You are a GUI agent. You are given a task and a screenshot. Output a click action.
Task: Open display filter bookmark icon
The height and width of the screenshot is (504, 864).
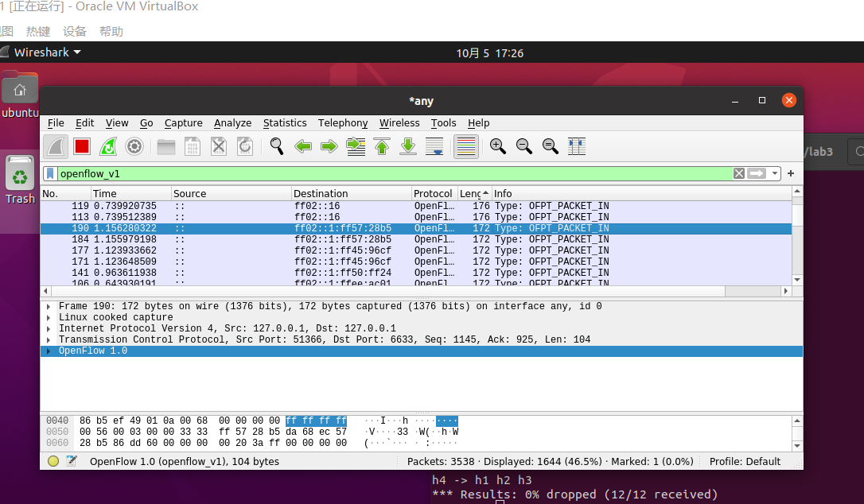click(x=50, y=173)
